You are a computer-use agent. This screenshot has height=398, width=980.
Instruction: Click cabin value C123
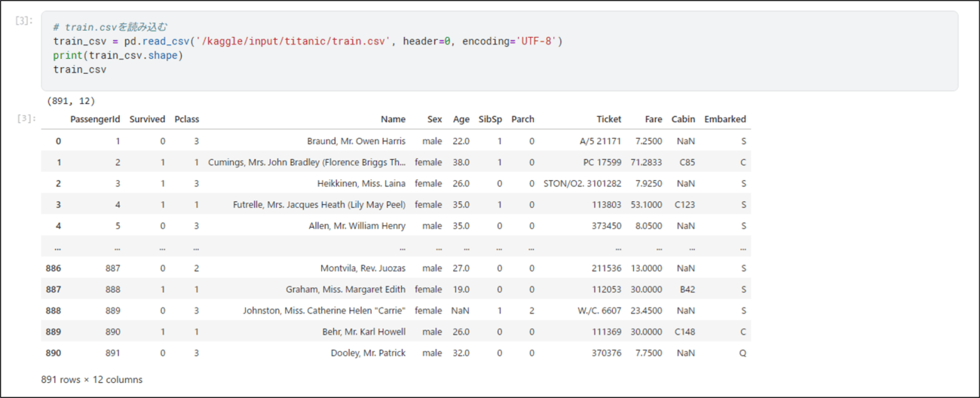684,204
